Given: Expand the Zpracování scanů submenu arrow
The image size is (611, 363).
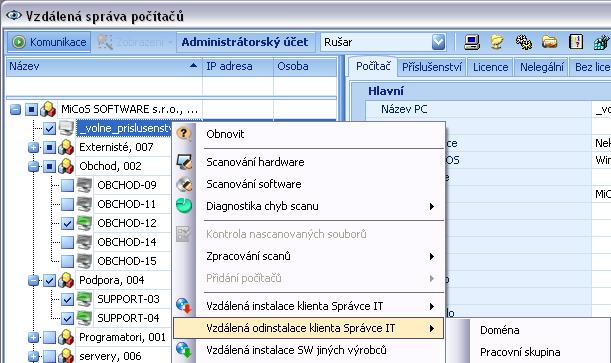Looking at the screenshot, I should point(432,256).
